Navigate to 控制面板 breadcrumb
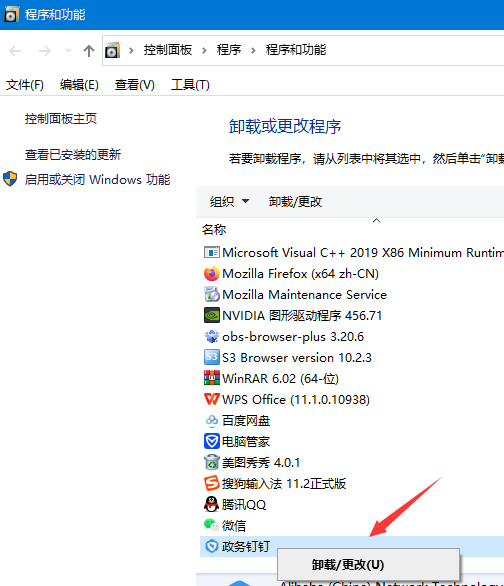This screenshot has width=504, height=586. click(168, 50)
